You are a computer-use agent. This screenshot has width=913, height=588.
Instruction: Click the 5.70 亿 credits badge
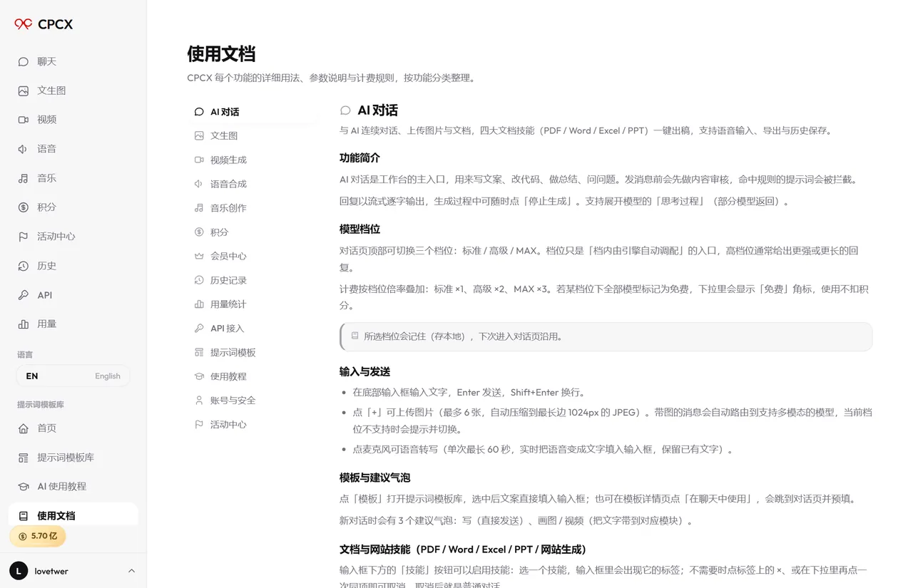point(37,536)
